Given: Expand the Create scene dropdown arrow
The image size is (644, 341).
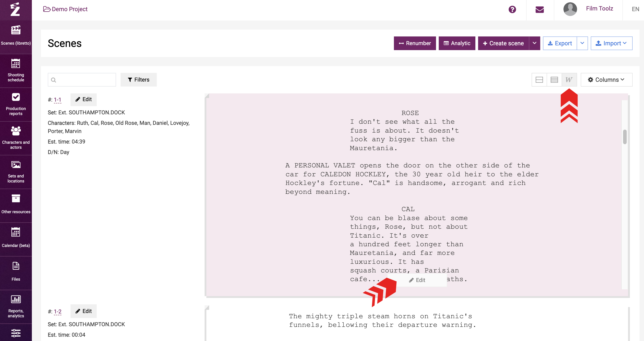Looking at the screenshot, I should click(535, 43).
